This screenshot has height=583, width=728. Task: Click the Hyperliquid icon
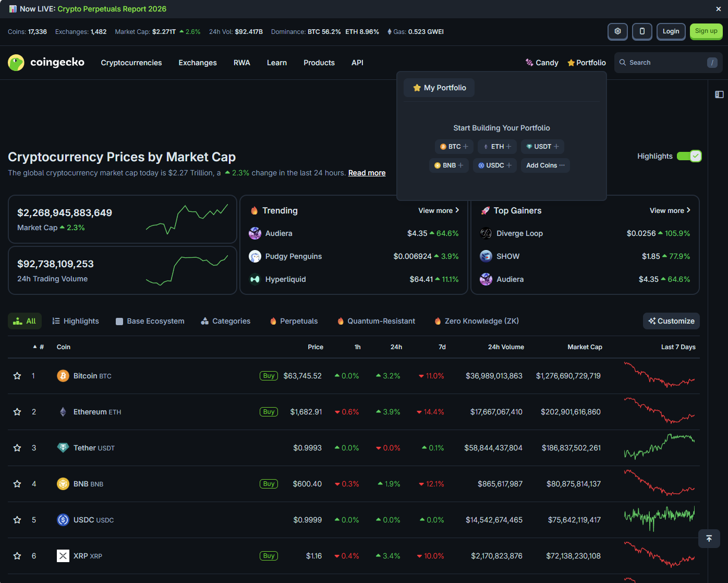[x=255, y=279]
